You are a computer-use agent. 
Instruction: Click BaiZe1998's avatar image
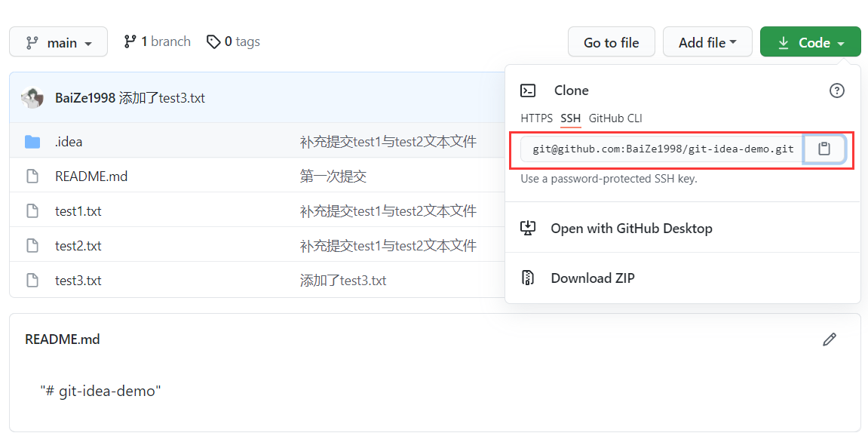coord(31,97)
